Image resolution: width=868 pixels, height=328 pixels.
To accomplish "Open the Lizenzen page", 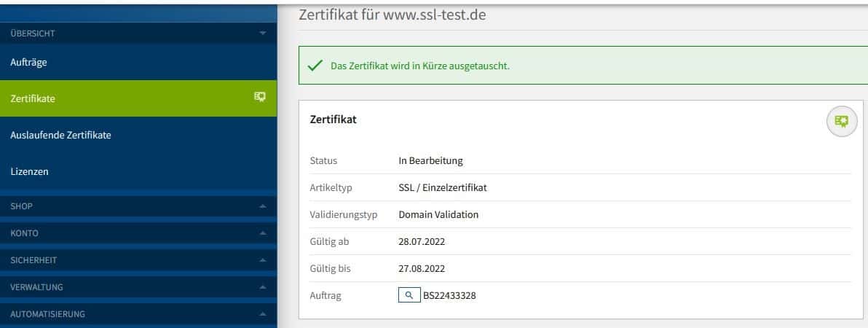I will pyautogui.click(x=30, y=171).
